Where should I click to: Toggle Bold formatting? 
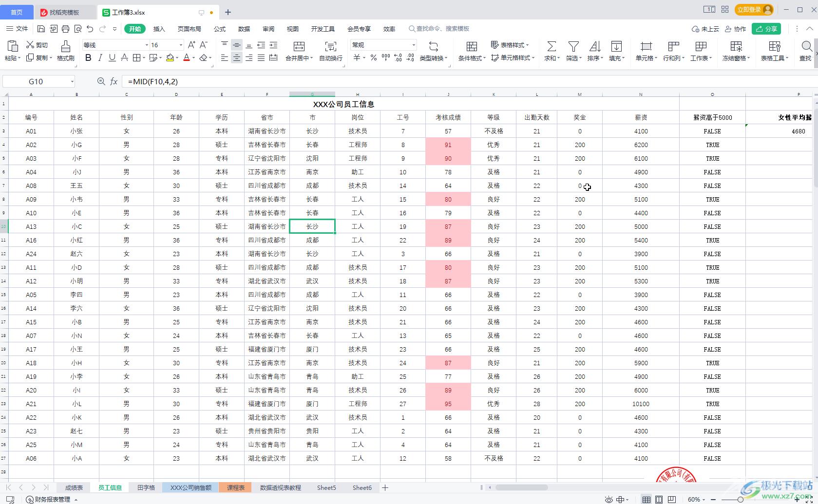click(88, 58)
